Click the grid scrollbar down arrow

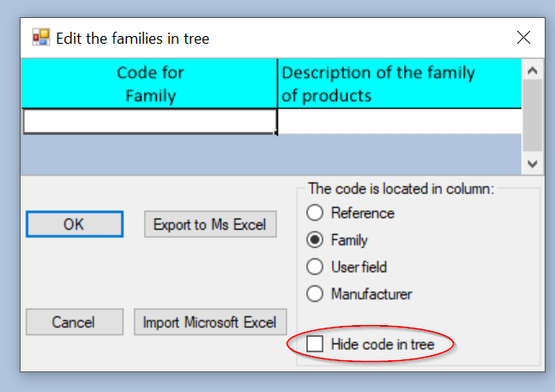tap(532, 162)
